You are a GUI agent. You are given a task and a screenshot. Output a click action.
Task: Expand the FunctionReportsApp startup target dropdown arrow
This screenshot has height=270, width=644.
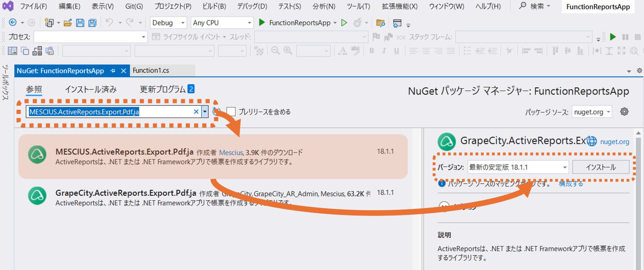335,23
